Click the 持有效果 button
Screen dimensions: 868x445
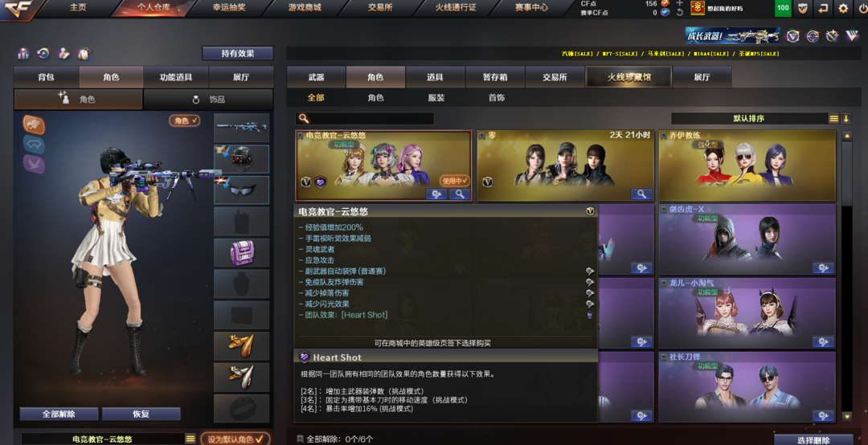pos(237,54)
